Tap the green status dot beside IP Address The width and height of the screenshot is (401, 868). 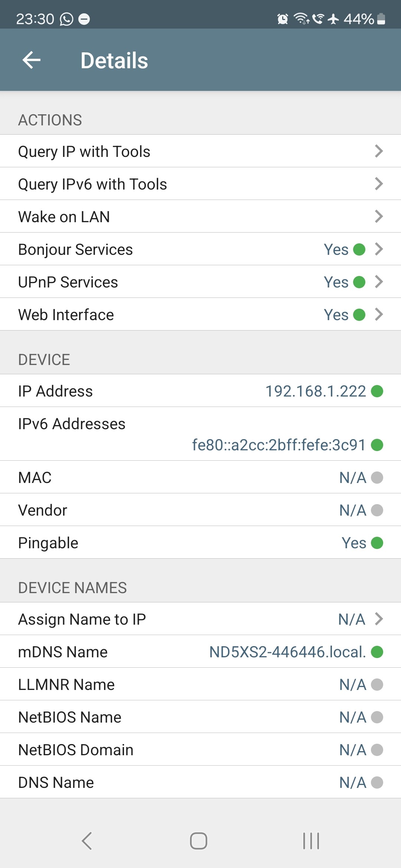(377, 391)
